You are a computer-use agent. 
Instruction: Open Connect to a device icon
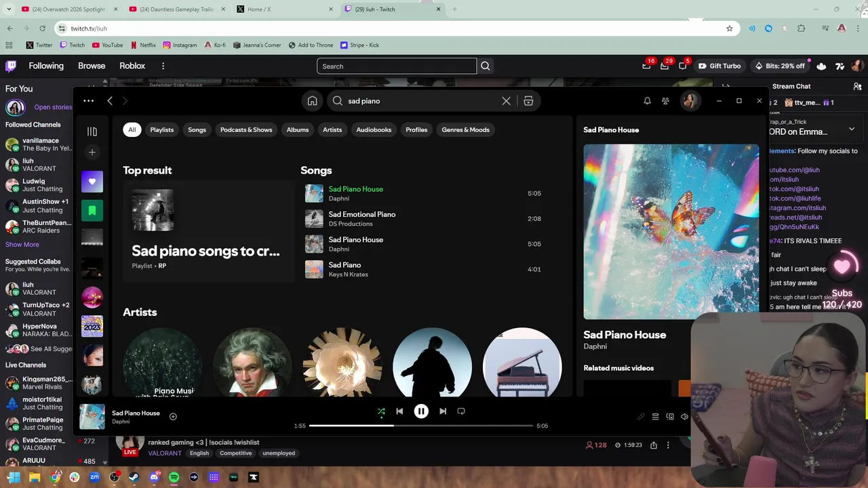(x=670, y=417)
